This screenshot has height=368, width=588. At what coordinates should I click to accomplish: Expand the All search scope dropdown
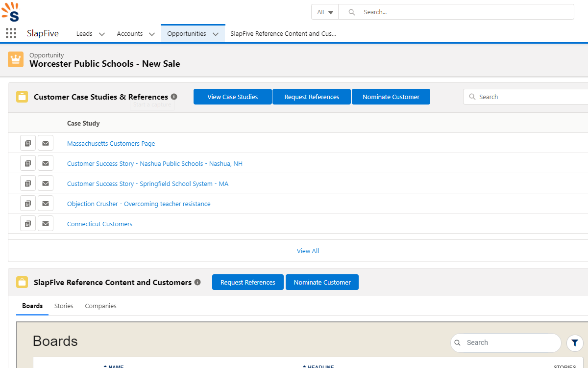tap(325, 12)
